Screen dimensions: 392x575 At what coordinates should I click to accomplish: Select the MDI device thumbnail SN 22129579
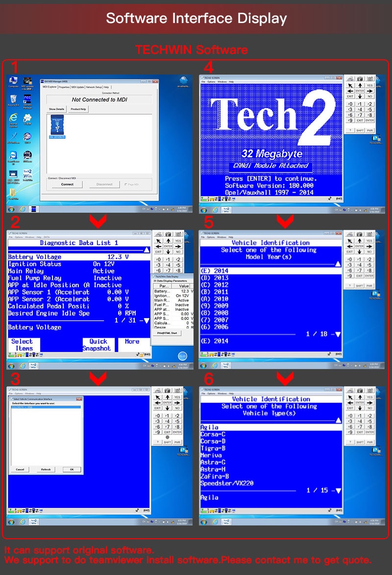[57, 126]
